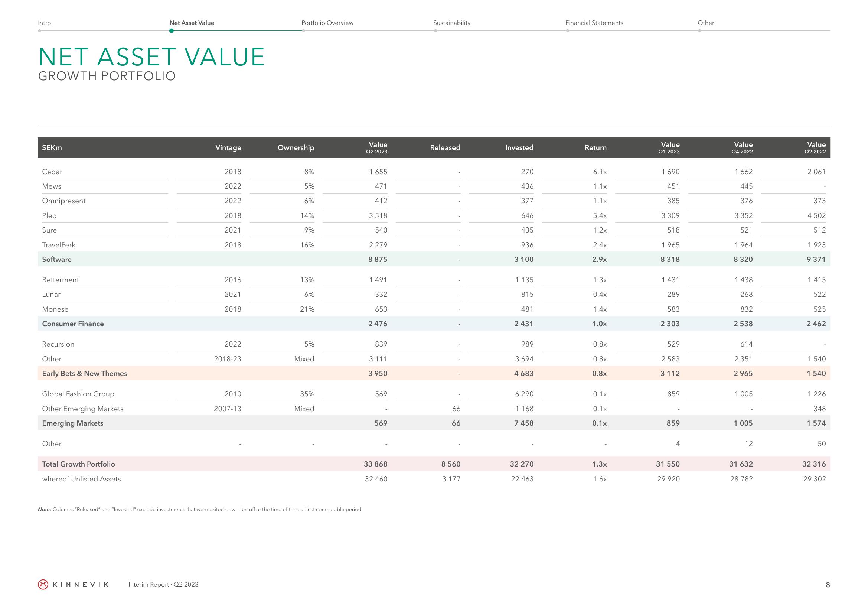868x614 pixels.
Task: Click total Q1 2023 value 31 550
Action: coord(668,464)
